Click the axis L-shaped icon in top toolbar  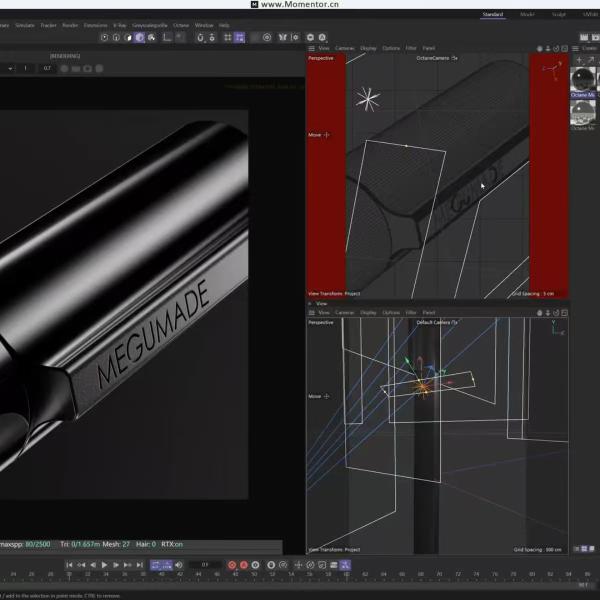pyautogui.click(x=167, y=37)
